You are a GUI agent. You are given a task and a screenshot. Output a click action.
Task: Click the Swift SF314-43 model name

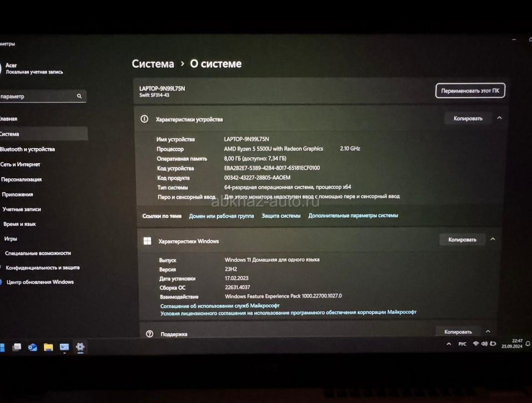(x=154, y=95)
